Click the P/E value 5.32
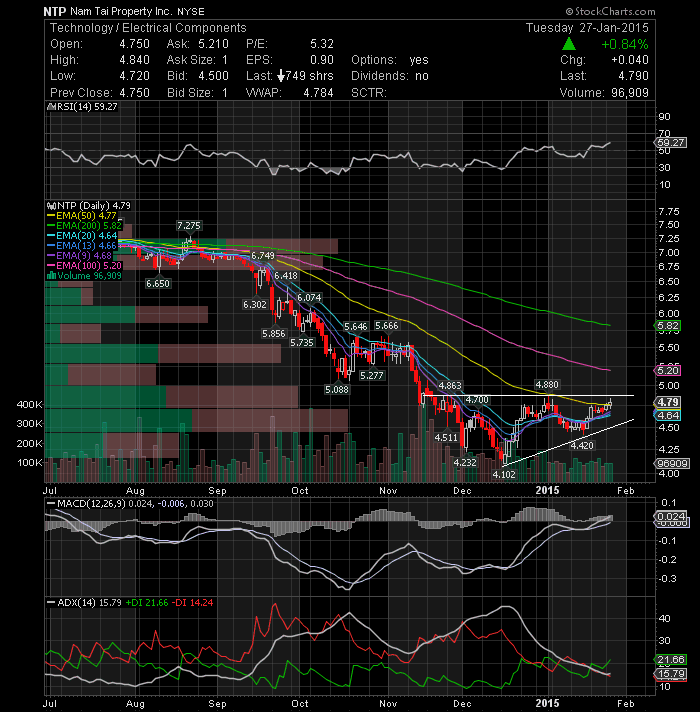700x712 pixels. [x=322, y=44]
